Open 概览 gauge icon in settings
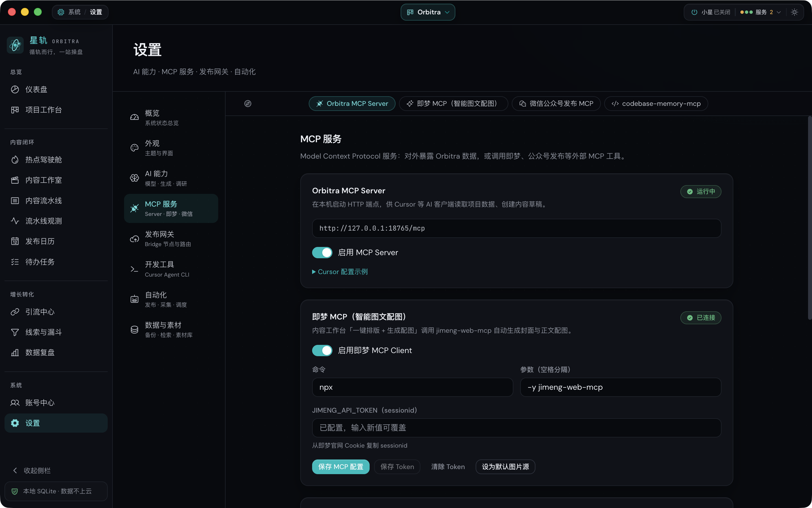The width and height of the screenshot is (812, 508). pos(134,117)
